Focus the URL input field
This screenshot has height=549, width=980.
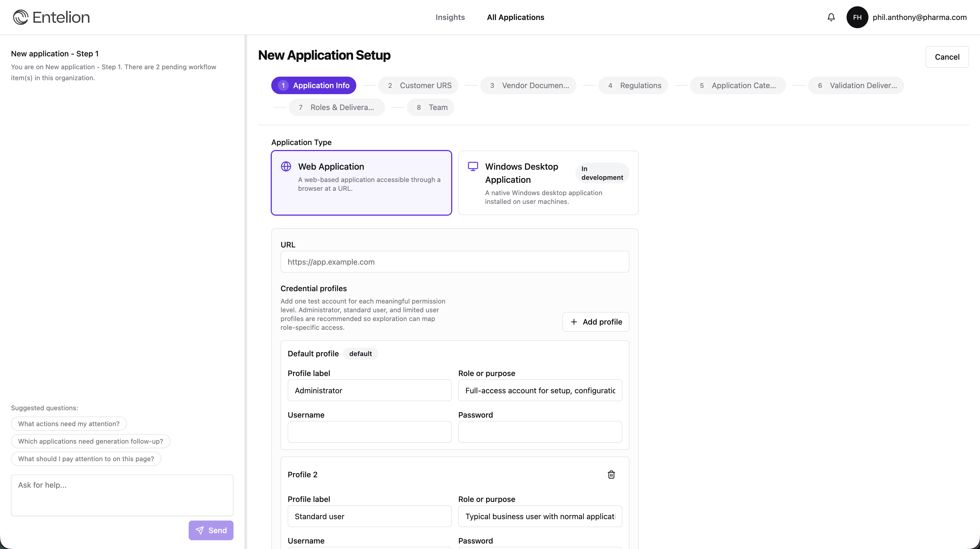click(x=455, y=262)
